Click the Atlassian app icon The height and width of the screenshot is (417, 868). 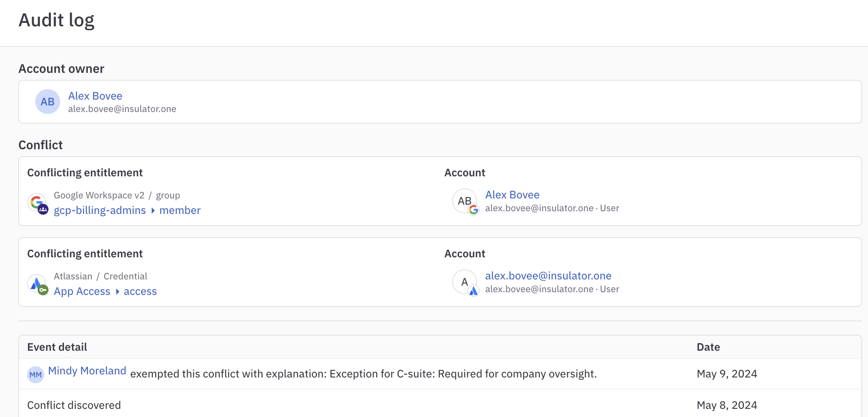click(x=36, y=283)
